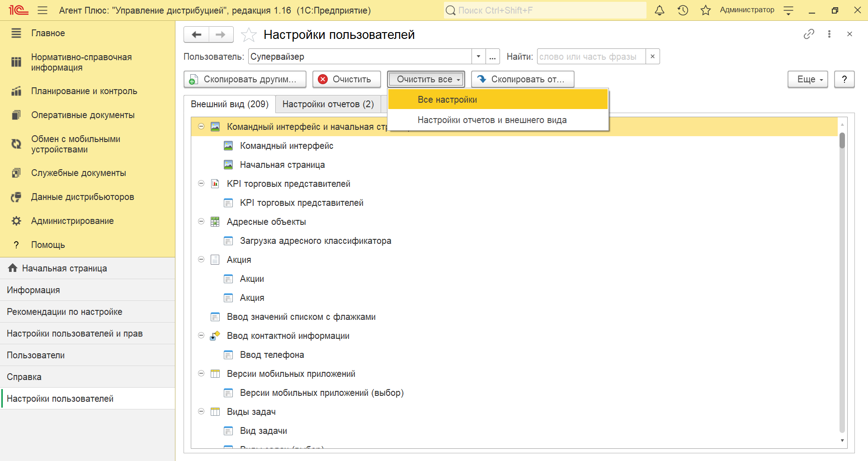This screenshot has width=868, height=461.
Task: Select Загрузка адресного классификатора row
Action: point(514,241)
